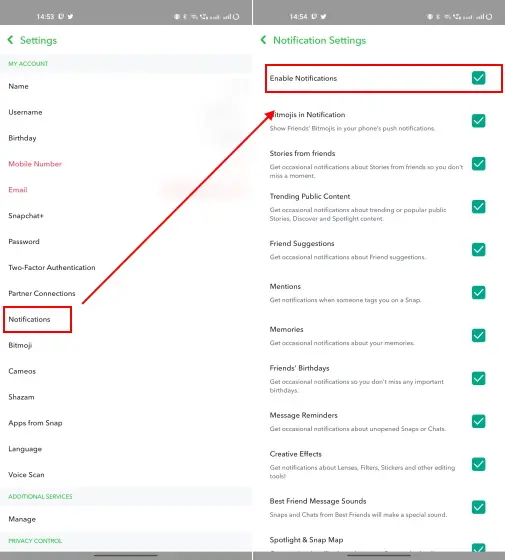Image resolution: width=505 pixels, height=560 pixels.
Task: Toggle the Mentions notification checkbox
Action: pyautogui.click(x=478, y=292)
